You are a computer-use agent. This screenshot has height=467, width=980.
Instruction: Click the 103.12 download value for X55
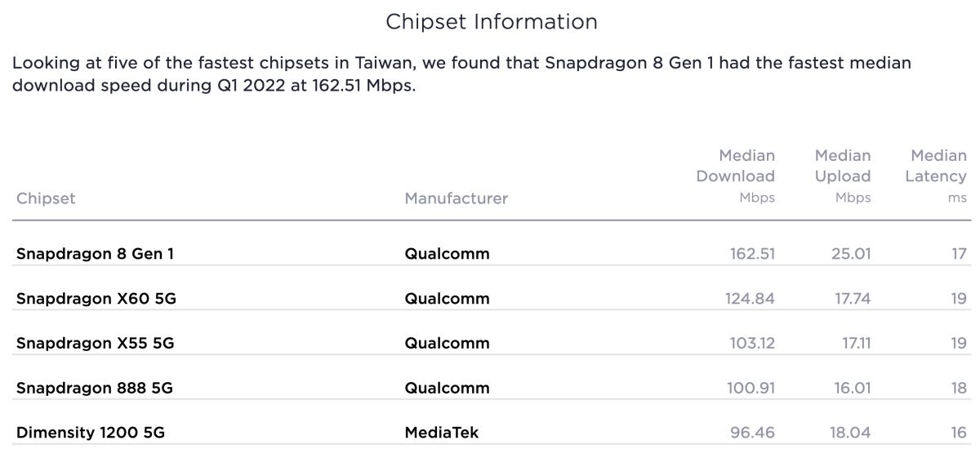pyautogui.click(x=751, y=344)
